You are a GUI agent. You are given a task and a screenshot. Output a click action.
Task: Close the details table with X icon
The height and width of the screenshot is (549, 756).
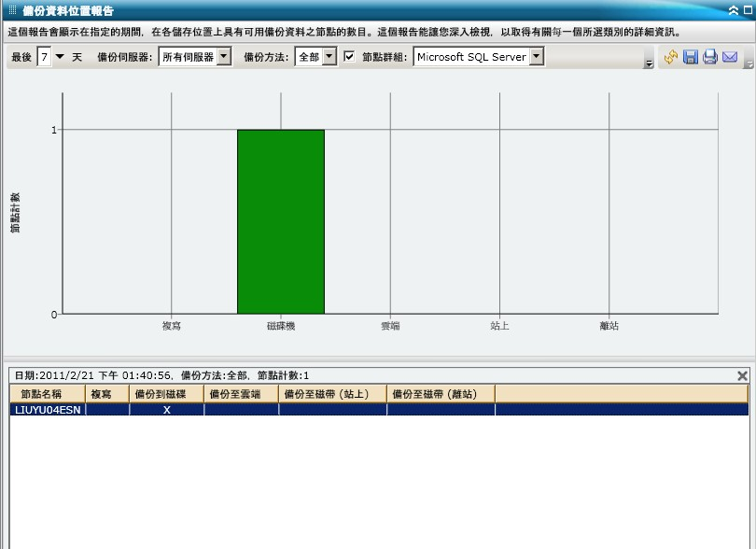pyautogui.click(x=743, y=376)
